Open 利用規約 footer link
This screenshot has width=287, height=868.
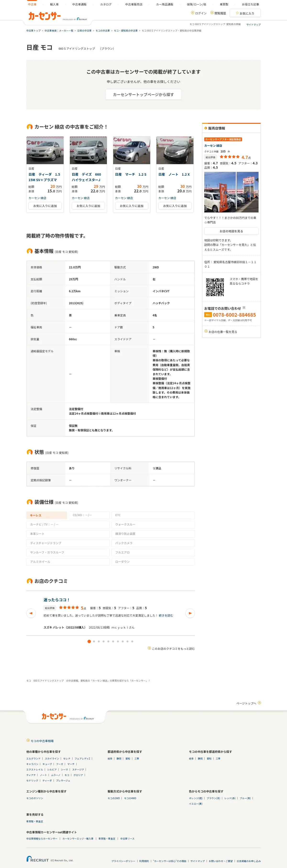pos(144,861)
